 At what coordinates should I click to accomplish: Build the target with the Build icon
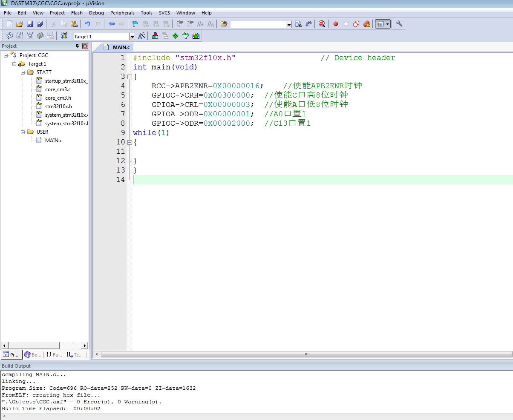[x=20, y=36]
